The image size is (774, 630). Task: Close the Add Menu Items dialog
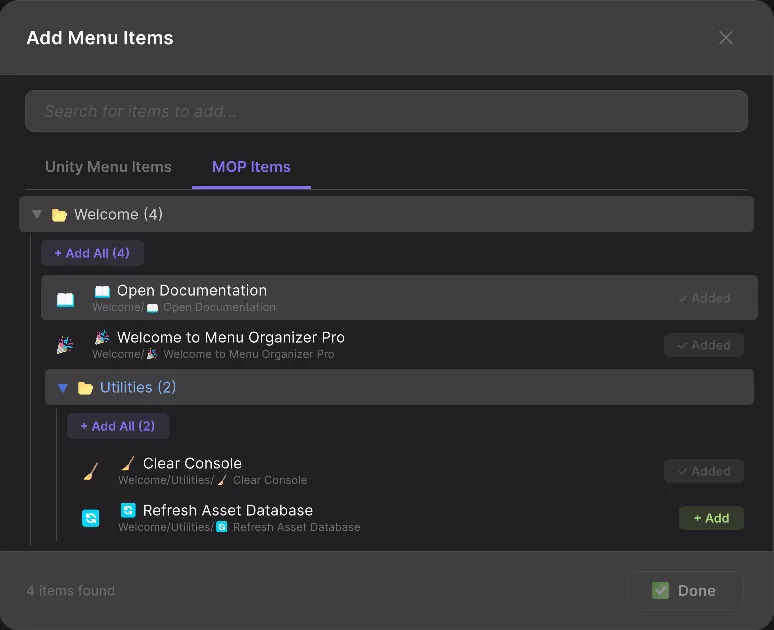pos(726,38)
